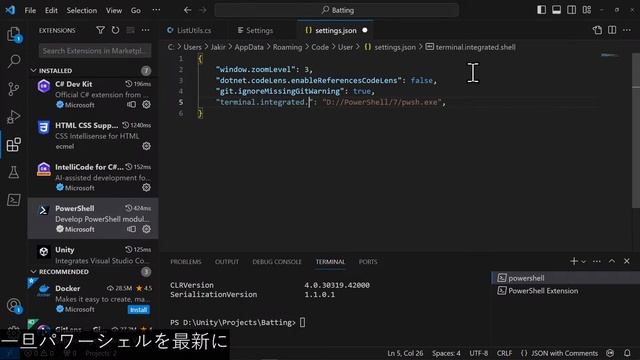
Task: Switch to DEBUG CONSOLE tab
Action: 277,262
